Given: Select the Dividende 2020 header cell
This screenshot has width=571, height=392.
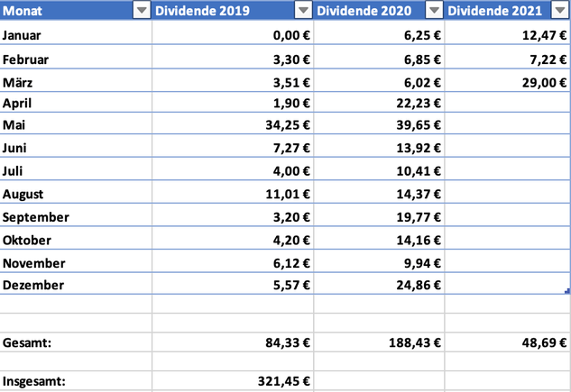Looking at the screenshot, I should [379, 10].
